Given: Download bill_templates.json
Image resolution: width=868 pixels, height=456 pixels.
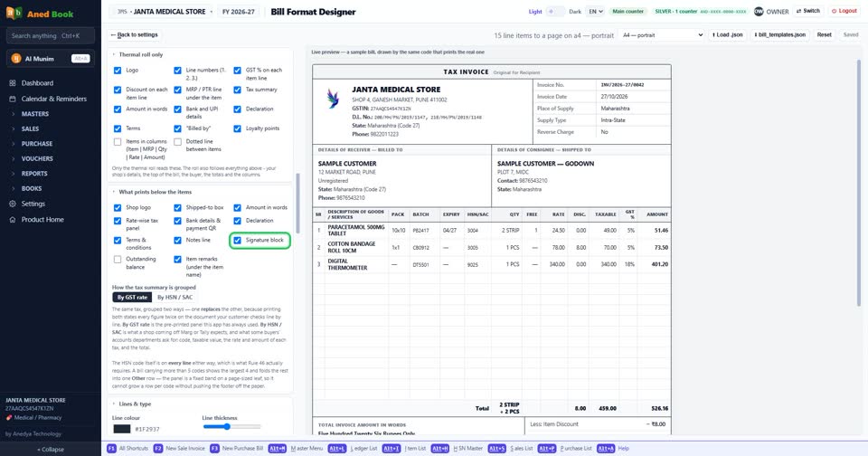Looking at the screenshot, I should click(779, 35).
